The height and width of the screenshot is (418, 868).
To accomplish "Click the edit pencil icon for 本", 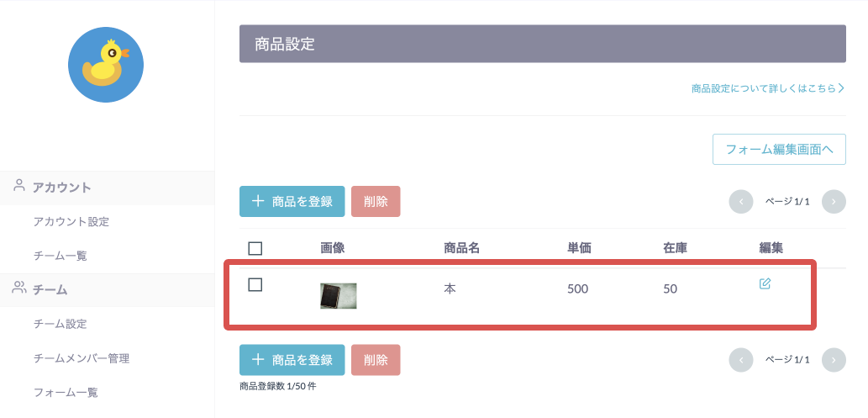I will (x=765, y=283).
